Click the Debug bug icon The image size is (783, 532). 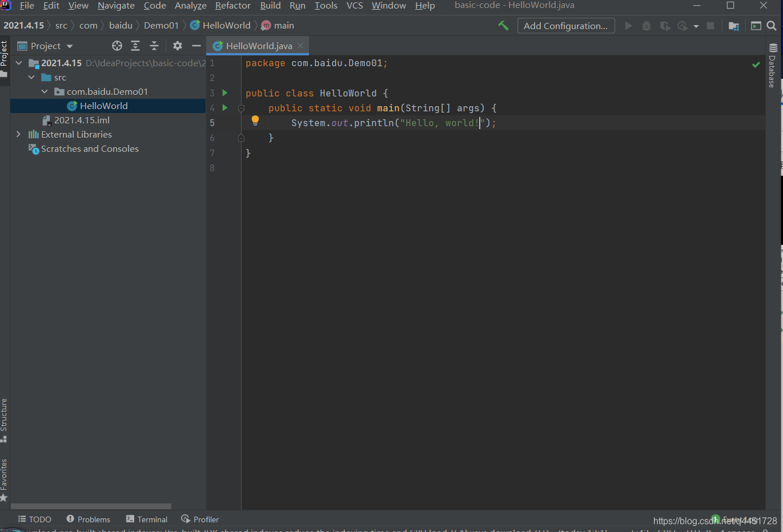tap(647, 26)
